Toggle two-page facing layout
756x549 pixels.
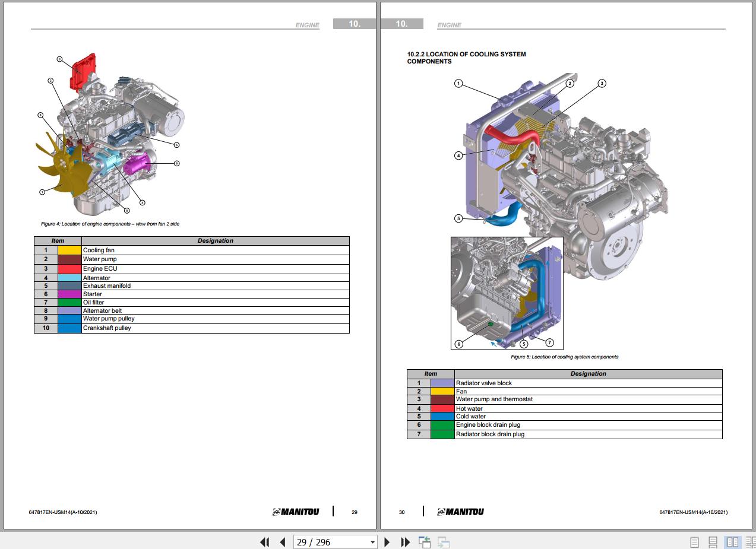(733, 542)
